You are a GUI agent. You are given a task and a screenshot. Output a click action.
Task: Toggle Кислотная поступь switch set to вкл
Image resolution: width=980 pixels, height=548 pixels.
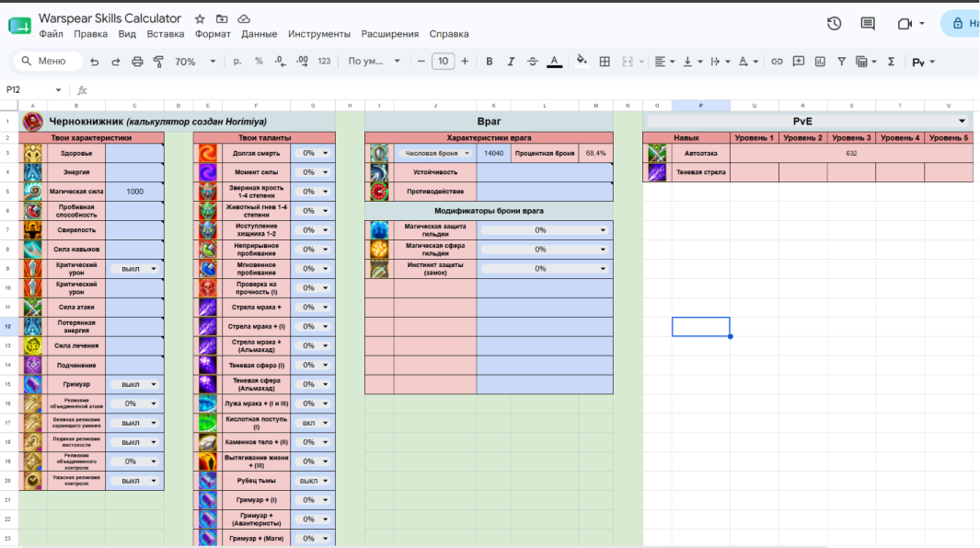[x=315, y=423]
